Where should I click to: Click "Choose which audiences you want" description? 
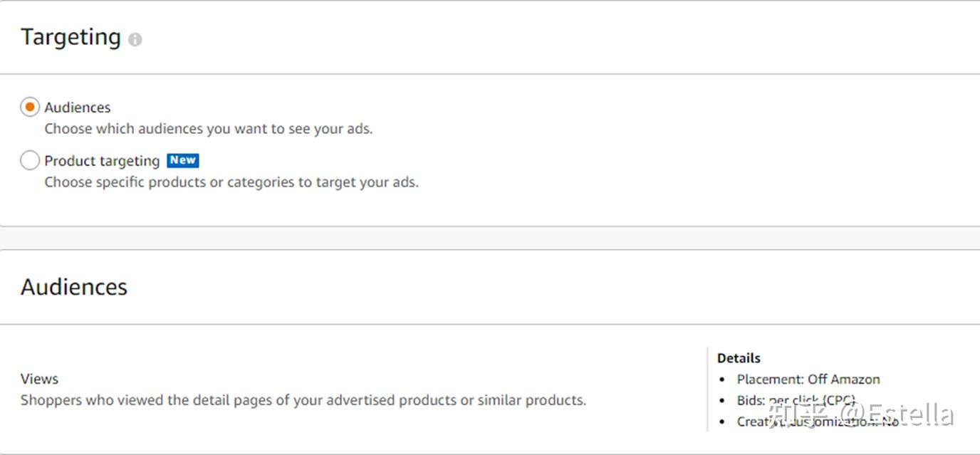coord(209,129)
